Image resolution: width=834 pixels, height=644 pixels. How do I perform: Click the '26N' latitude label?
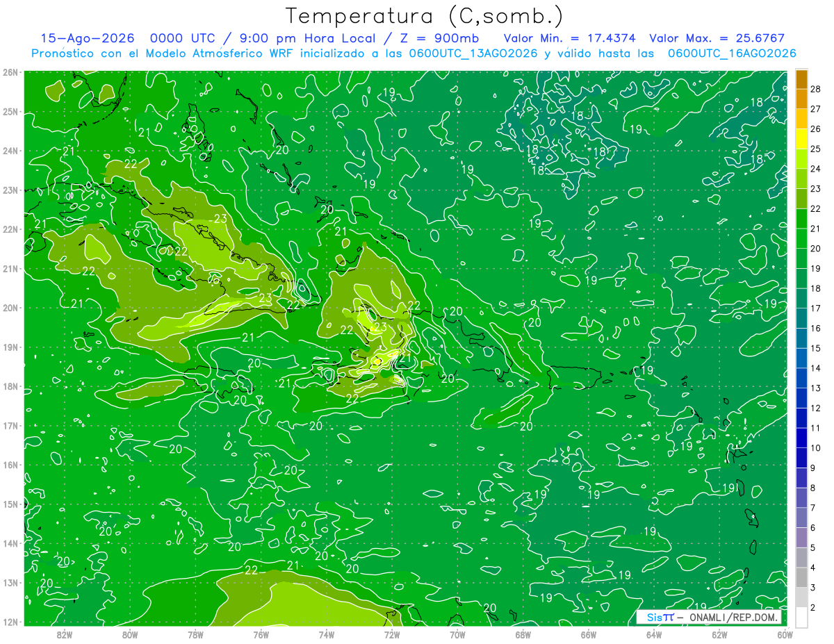[x=10, y=72]
